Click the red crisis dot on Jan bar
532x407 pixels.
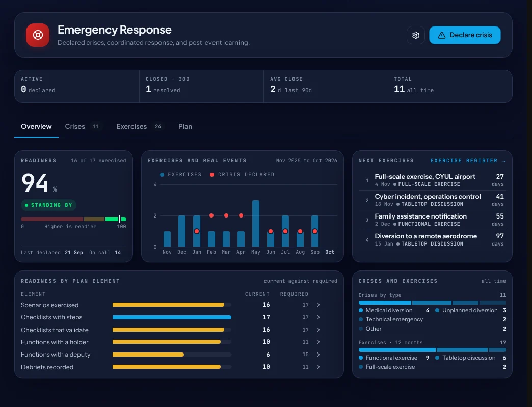[197, 231]
